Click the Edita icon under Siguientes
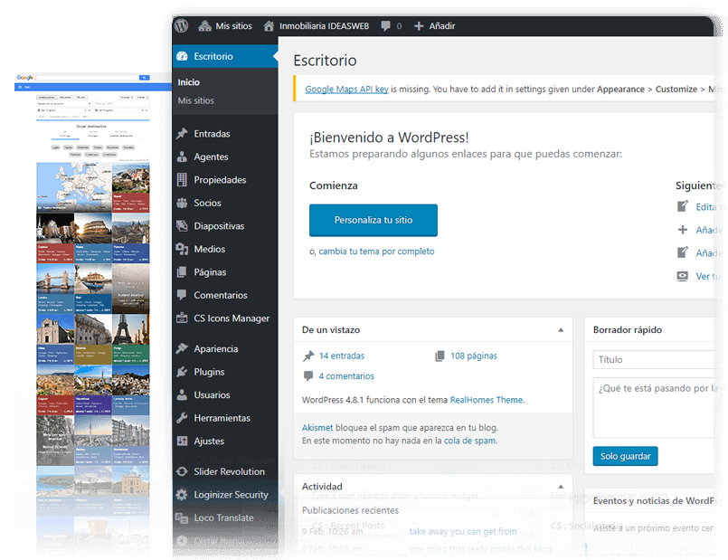Viewport: 728px width, 560px height. pyautogui.click(x=683, y=206)
